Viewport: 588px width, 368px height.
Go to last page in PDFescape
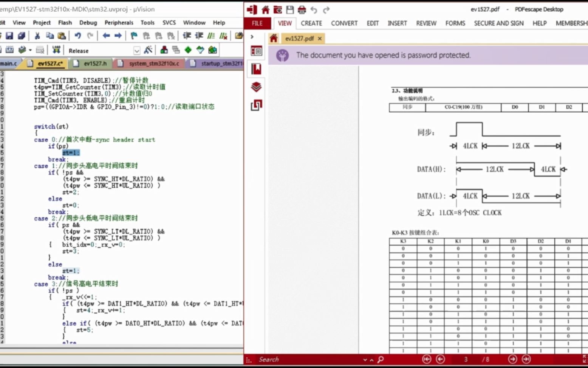click(x=526, y=359)
